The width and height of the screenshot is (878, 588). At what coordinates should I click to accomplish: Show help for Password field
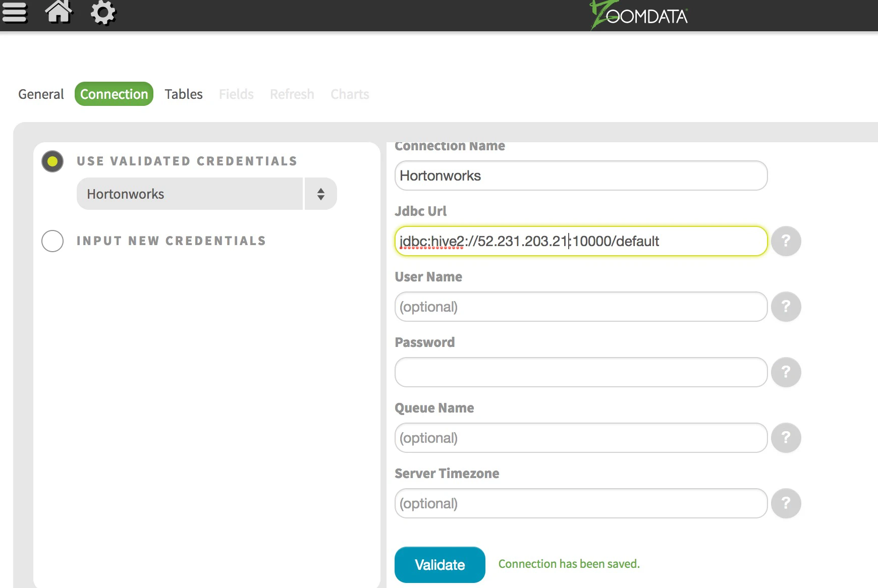pos(786,372)
